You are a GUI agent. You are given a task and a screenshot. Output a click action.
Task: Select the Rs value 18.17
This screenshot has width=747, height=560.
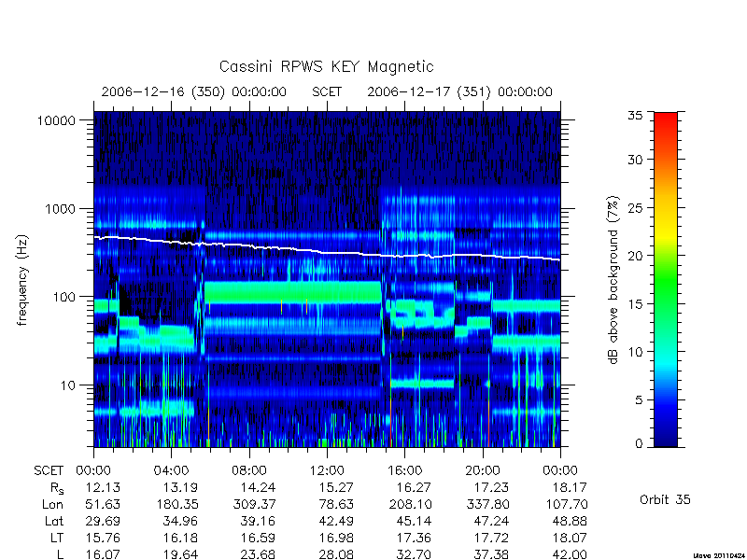[x=570, y=487]
